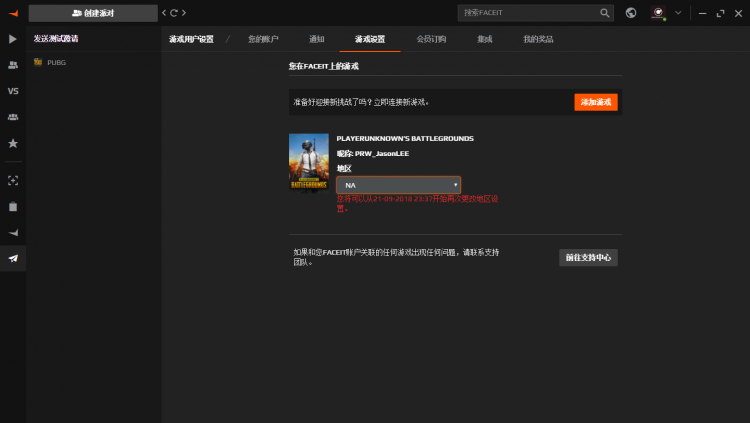Viewport: 750px width, 423px height.
Task: Select the paper plane invite icon
Action: (13, 258)
